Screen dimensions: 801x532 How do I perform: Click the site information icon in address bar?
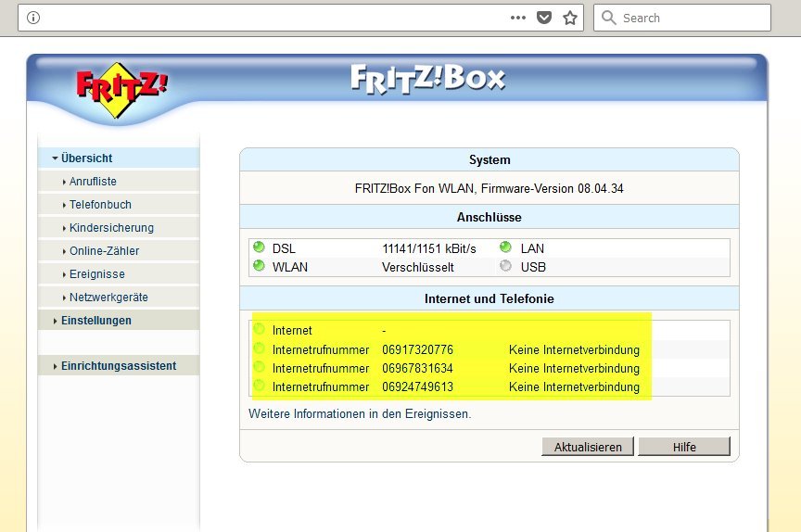[x=33, y=18]
